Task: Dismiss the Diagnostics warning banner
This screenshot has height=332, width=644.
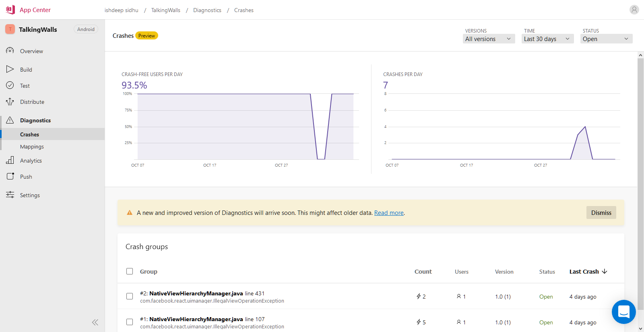Action: click(x=601, y=212)
